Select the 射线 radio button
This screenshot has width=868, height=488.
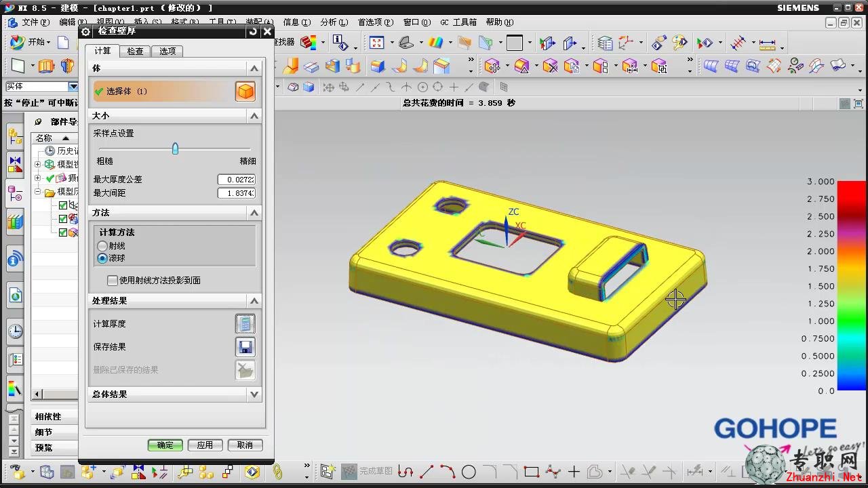click(102, 246)
